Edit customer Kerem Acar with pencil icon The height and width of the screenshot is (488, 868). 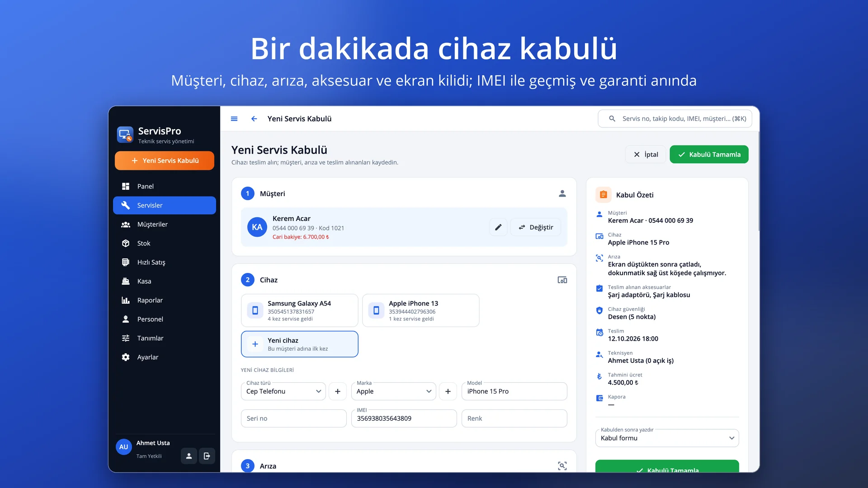point(498,227)
